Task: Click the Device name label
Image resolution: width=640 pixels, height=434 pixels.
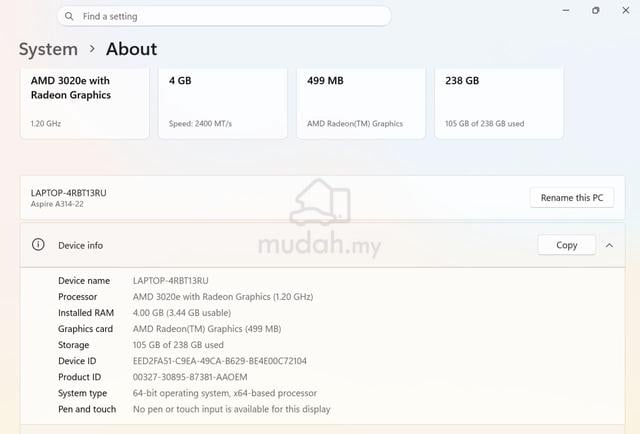Action: point(84,281)
